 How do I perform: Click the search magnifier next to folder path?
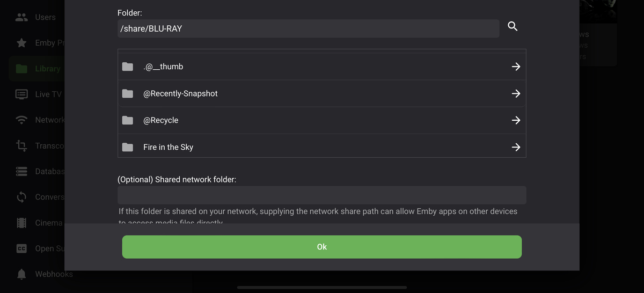(513, 26)
